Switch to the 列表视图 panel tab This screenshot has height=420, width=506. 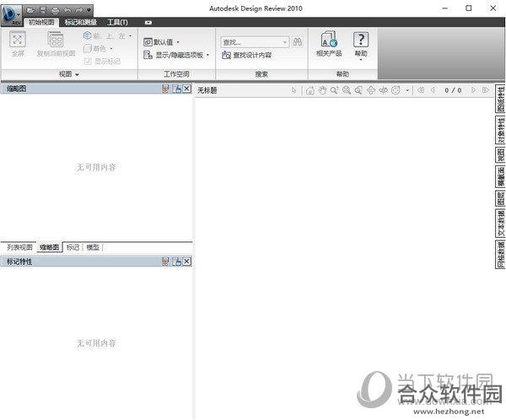coord(19,247)
